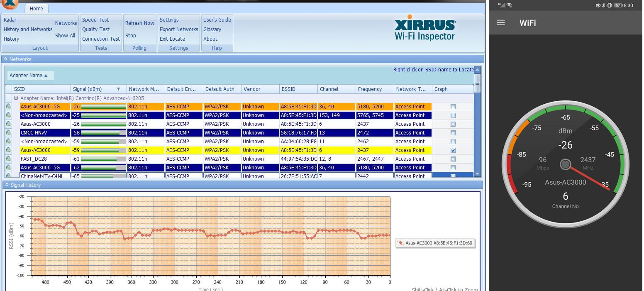Tap eye comfort icon in phone status bar

(598, 5)
